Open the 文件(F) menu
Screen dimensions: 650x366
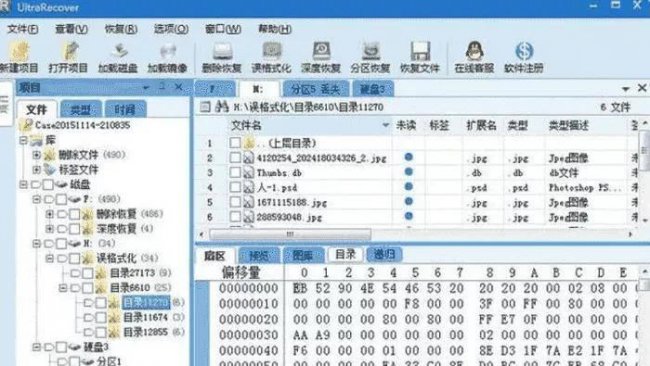(23, 29)
